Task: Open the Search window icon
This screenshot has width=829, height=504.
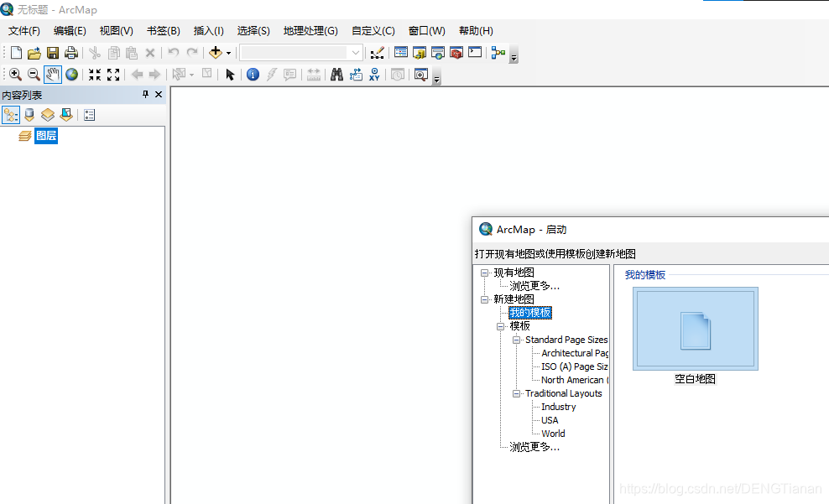Action: click(x=438, y=53)
